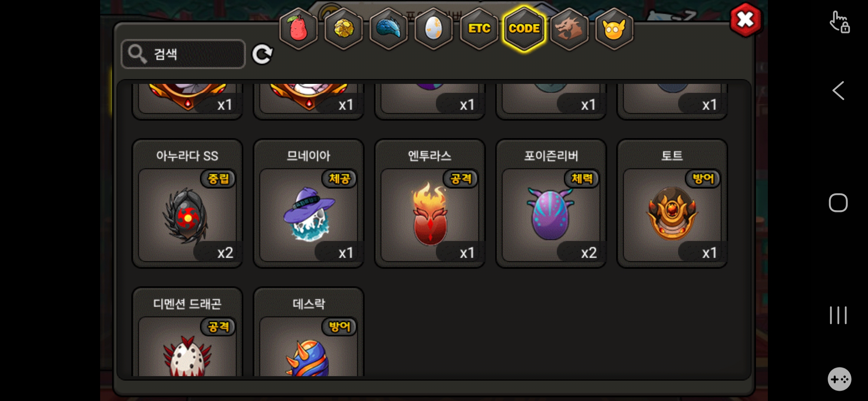Switch to the blue dragon scale tab
The image size is (868, 401).
pyautogui.click(x=389, y=29)
